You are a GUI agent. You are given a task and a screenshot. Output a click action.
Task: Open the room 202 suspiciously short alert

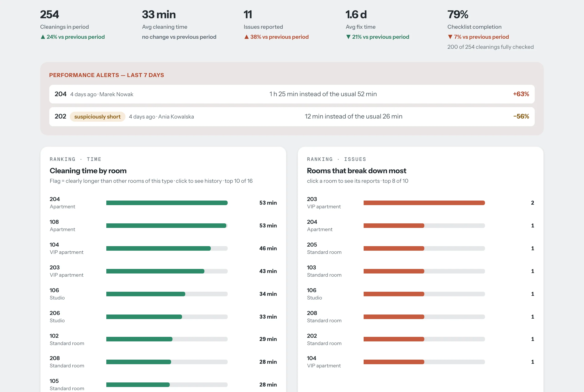coord(292,116)
